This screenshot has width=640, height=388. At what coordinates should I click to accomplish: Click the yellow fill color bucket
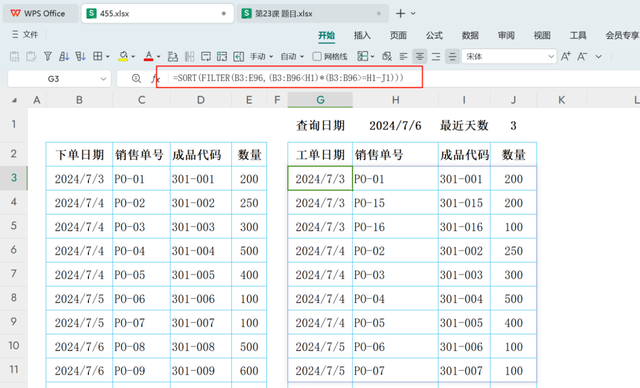pyautogui.click(x=123, y=56)
